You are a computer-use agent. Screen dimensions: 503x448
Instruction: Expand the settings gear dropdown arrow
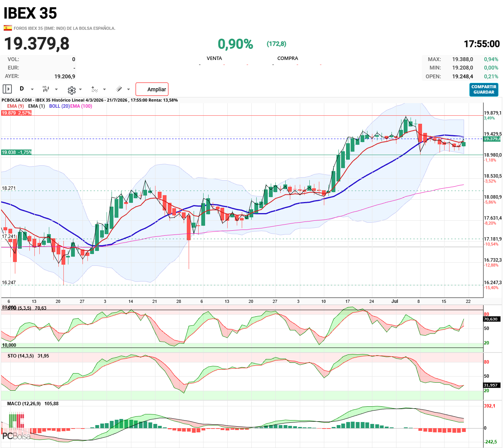(x=80, y=89)
